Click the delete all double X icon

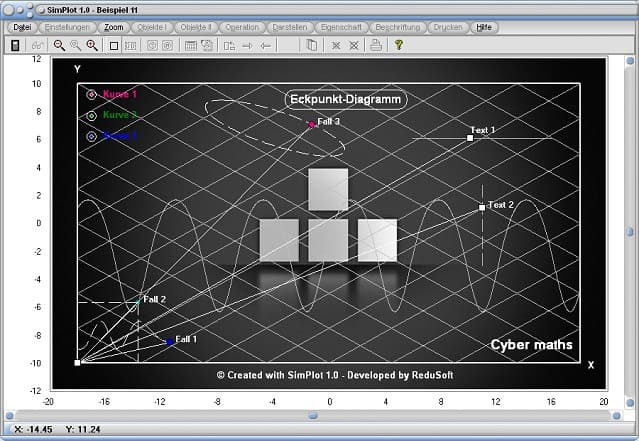click(x=354, y=46)
